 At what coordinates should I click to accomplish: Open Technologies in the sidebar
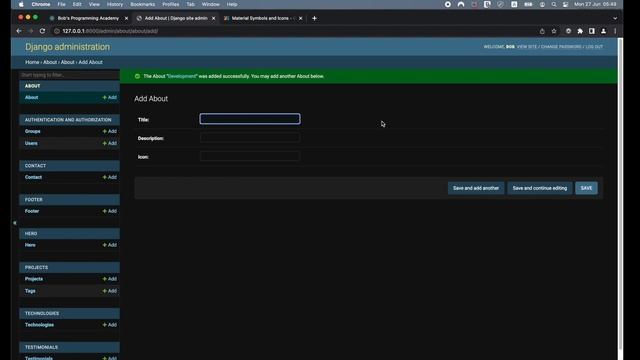click(x=39, y=325)
